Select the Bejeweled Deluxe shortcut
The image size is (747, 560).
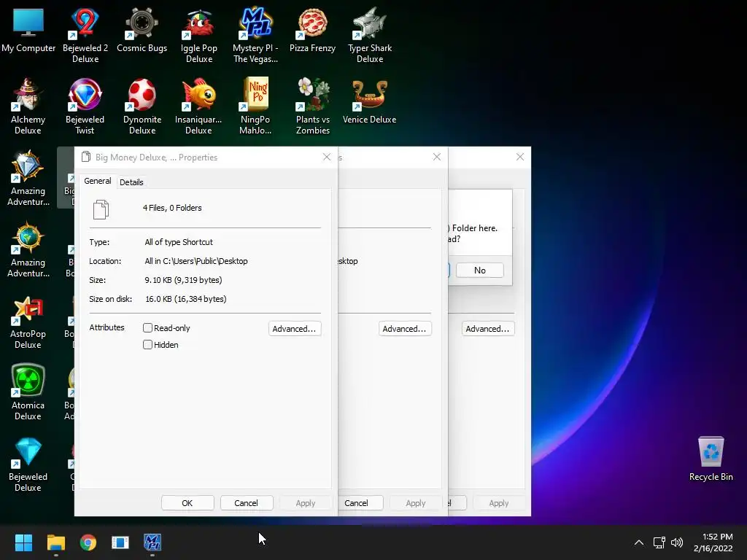tap(28, 464)
